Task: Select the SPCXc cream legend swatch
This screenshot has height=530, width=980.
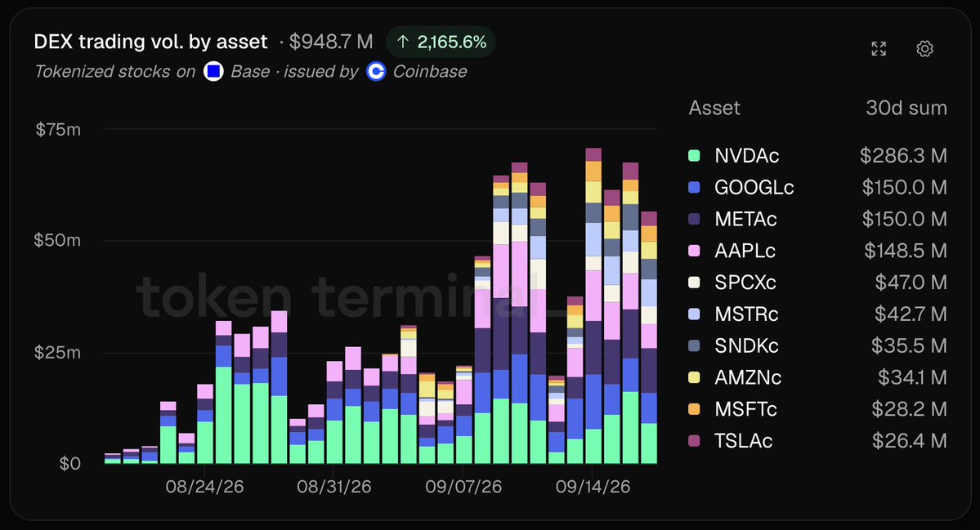Action: [x=694, y=283]
